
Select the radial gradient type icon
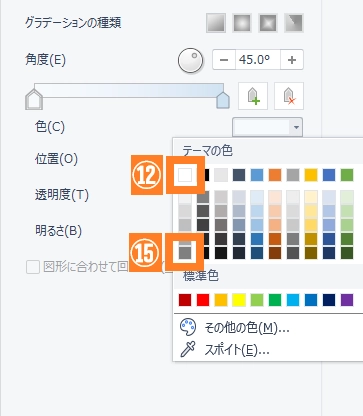tap(242, 23)
